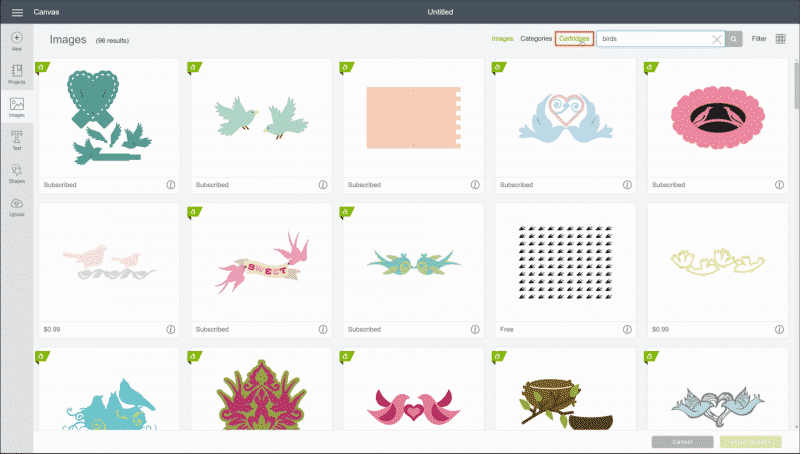
Task: Show info for blue swallows image
Action: (475, 330)
